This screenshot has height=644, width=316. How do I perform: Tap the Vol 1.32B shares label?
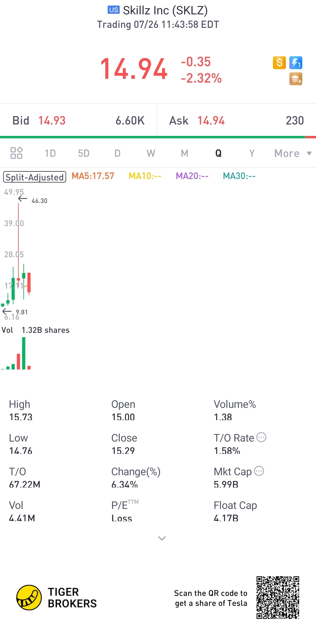[35, 330]
